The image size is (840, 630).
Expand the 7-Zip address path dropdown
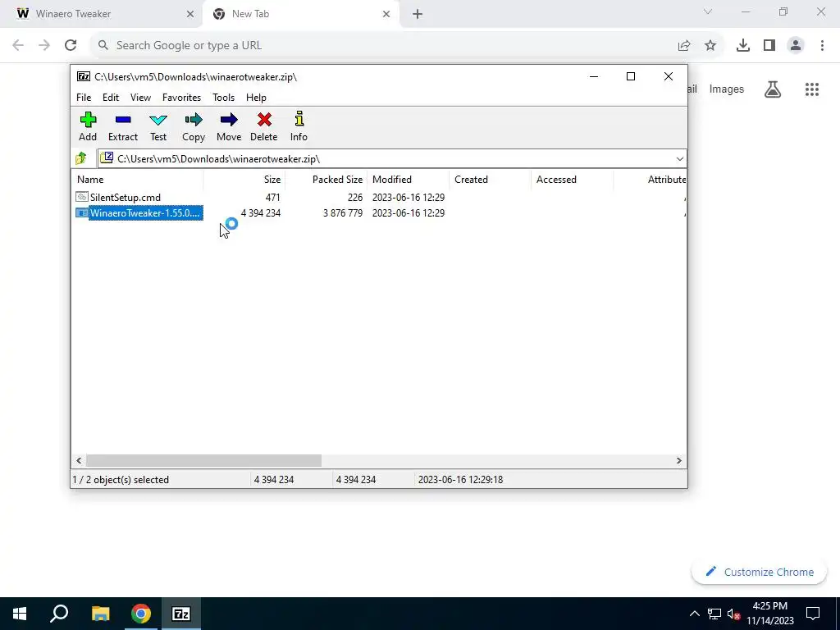680,158
